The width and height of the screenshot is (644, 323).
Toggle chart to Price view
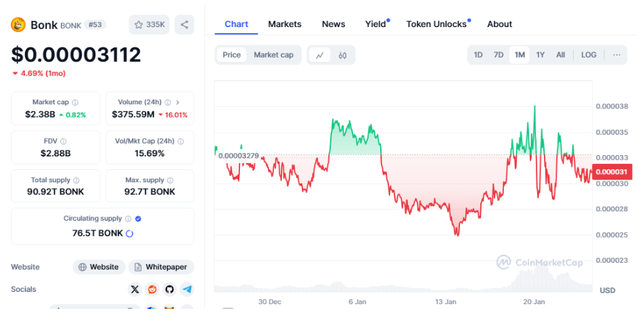click(231, 55)
